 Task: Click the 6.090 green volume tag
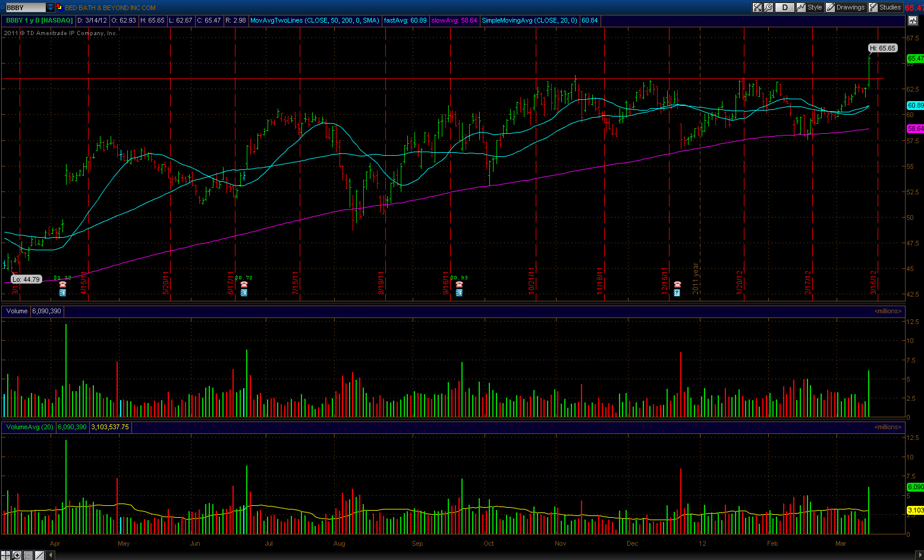pyautogui.click(x=915, y=487)
